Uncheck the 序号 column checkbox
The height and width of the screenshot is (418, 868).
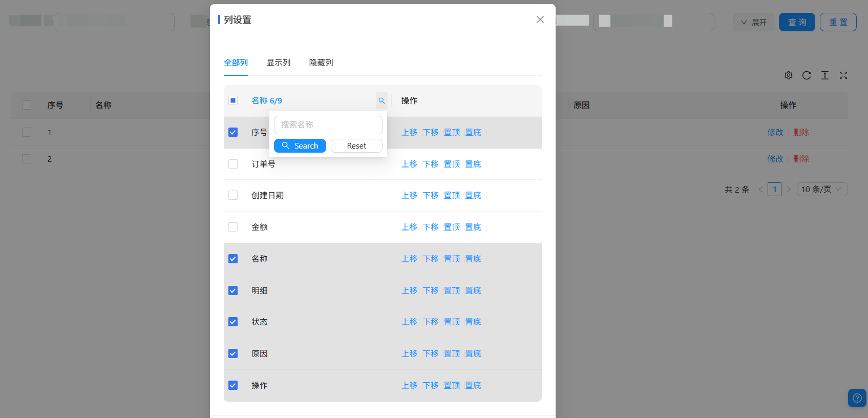[233, 132]
